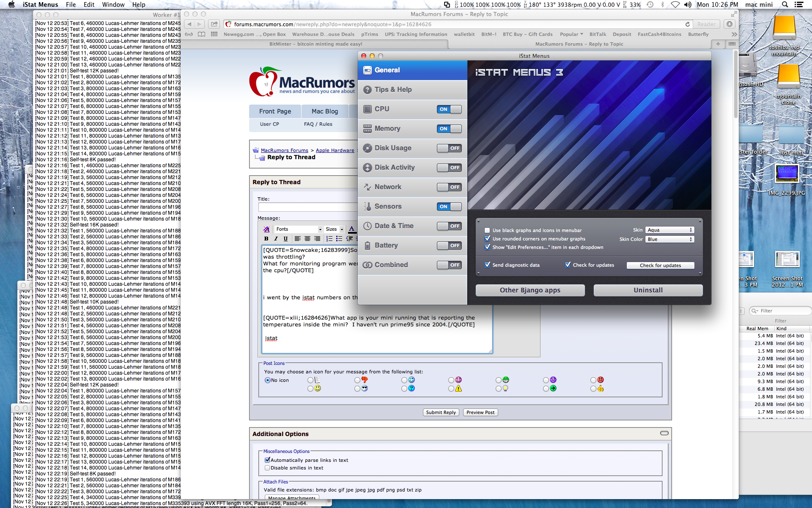The width and height of the screenshot is (812, 508).
Task: Open the Skin Color dropdown showing Blue
Action: (669, 239)
